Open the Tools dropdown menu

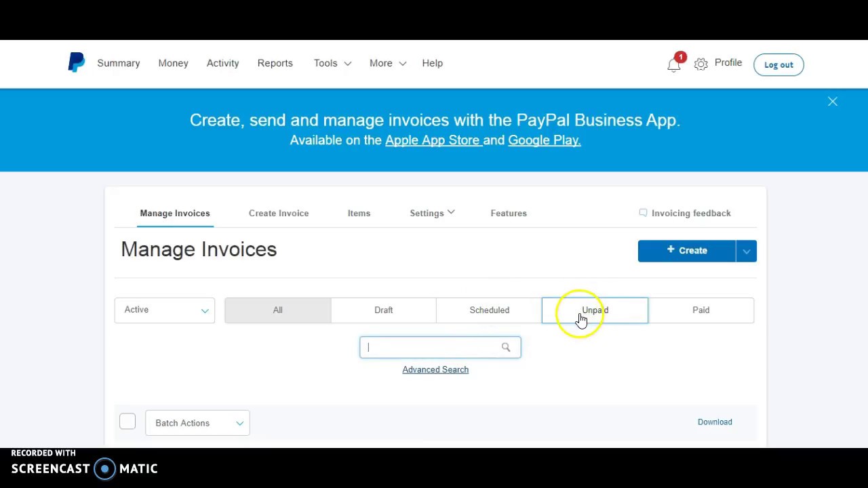(332, 63)
